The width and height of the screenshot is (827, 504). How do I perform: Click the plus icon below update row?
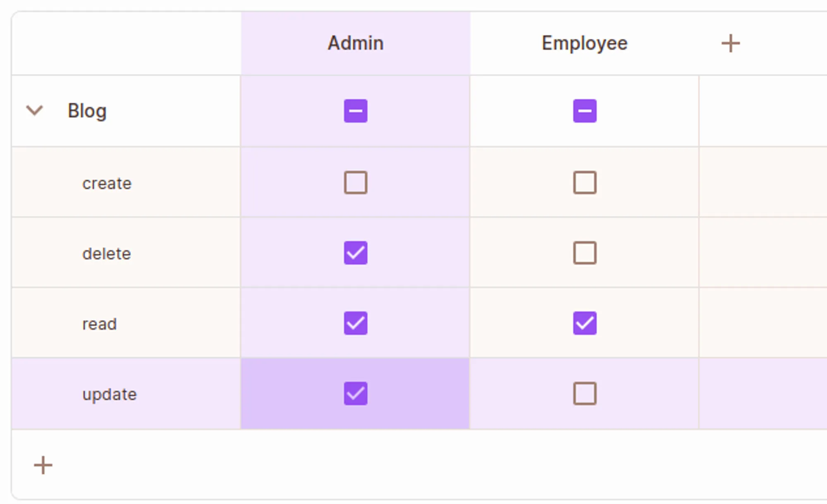43,466
